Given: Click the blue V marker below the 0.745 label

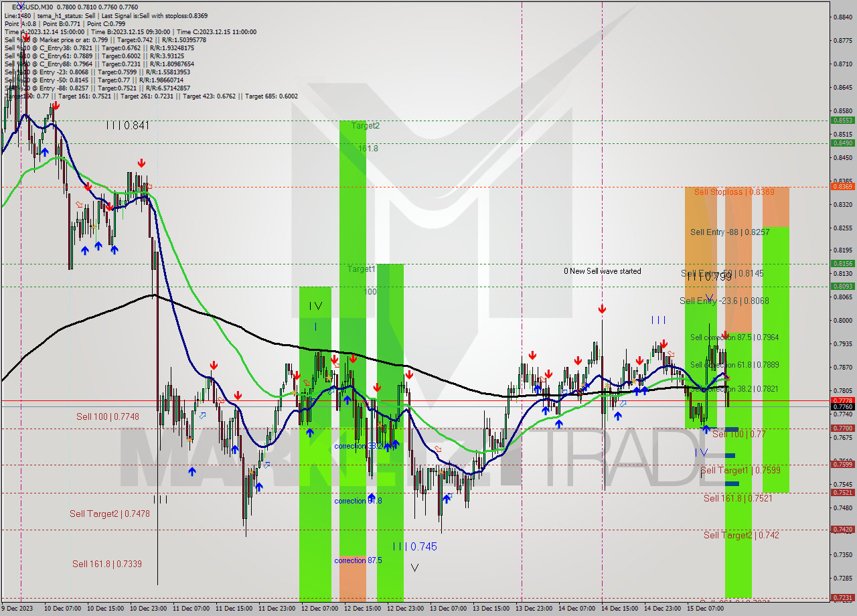Looking at the screenshot, I should tap(414, 568).
